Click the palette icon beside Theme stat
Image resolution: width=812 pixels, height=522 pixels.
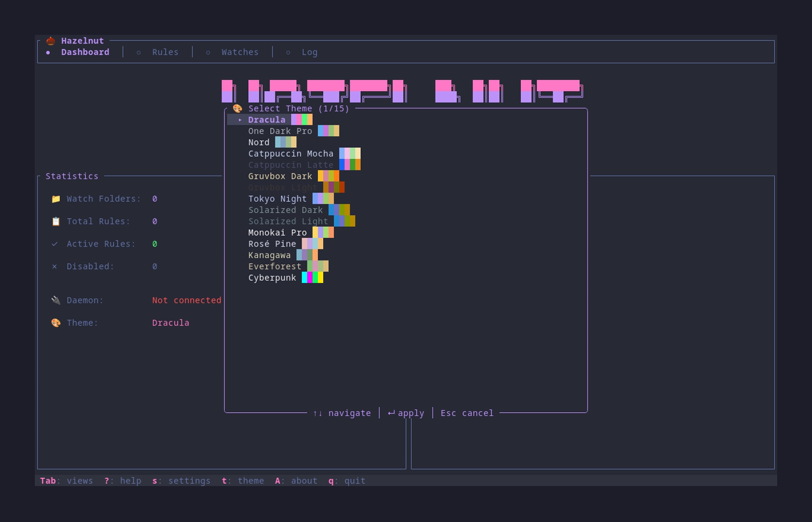(x=55, y=322)
